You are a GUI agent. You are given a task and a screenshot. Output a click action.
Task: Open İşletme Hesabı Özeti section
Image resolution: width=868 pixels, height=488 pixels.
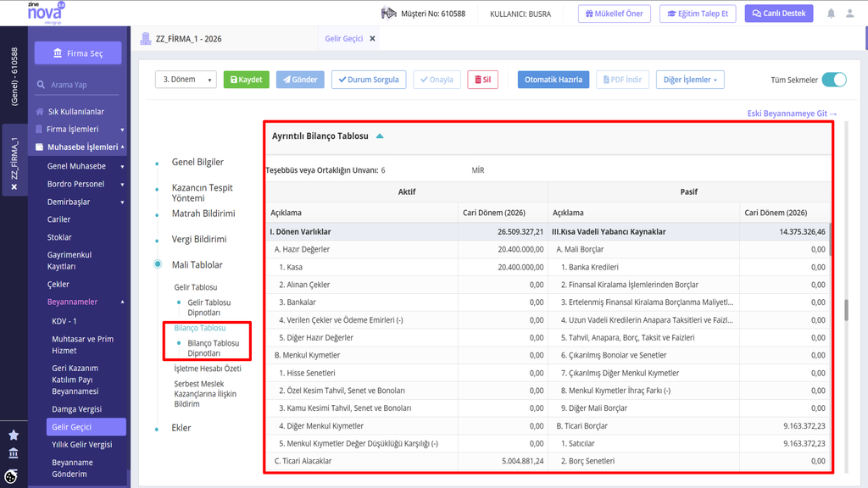[x=208, y=369]
